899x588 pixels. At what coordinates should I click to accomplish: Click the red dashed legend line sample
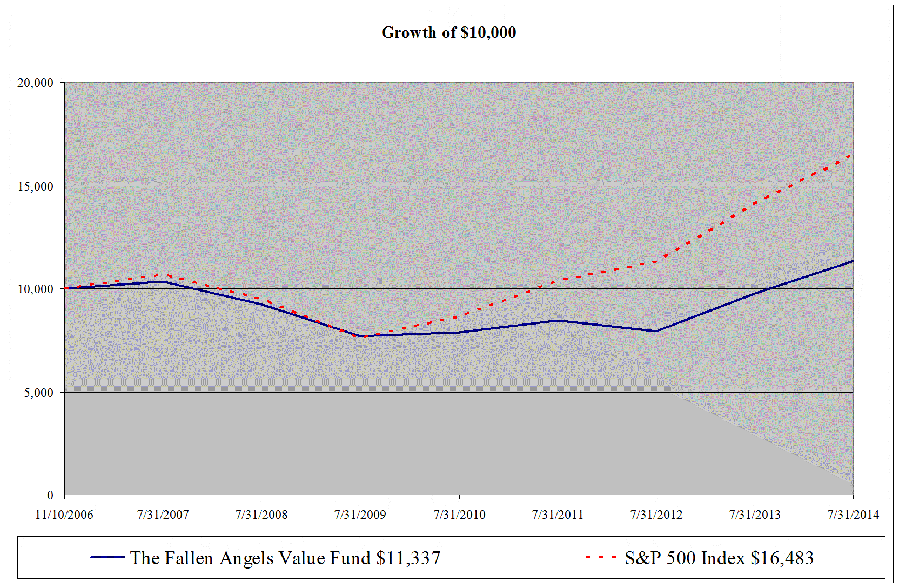click(x=601, y=557)
